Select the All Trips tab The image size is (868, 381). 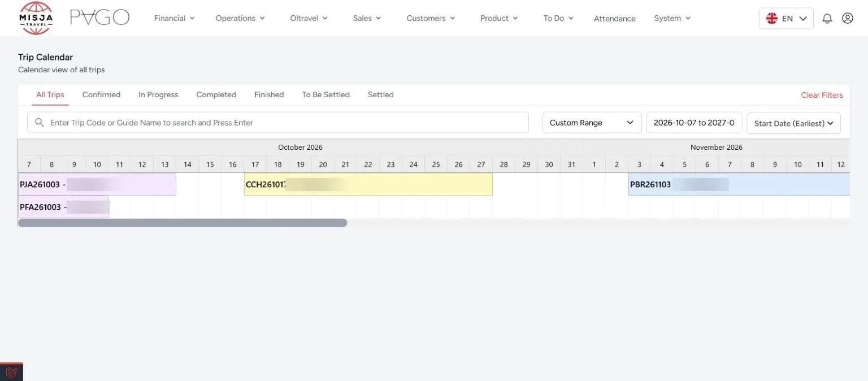(50, 94)
